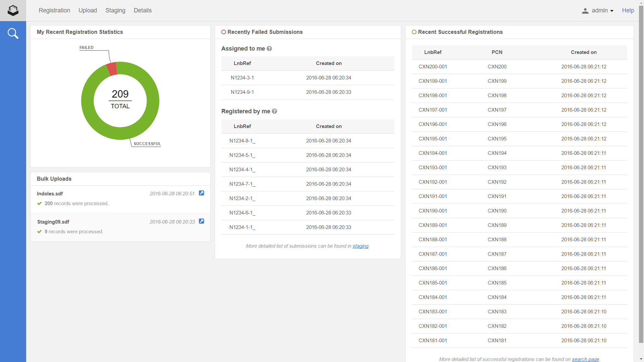Open the search page link below registrations
Image resolution: width=644 pixels, height=362 pixels.
pyautogui.click(x=585, y=359)
